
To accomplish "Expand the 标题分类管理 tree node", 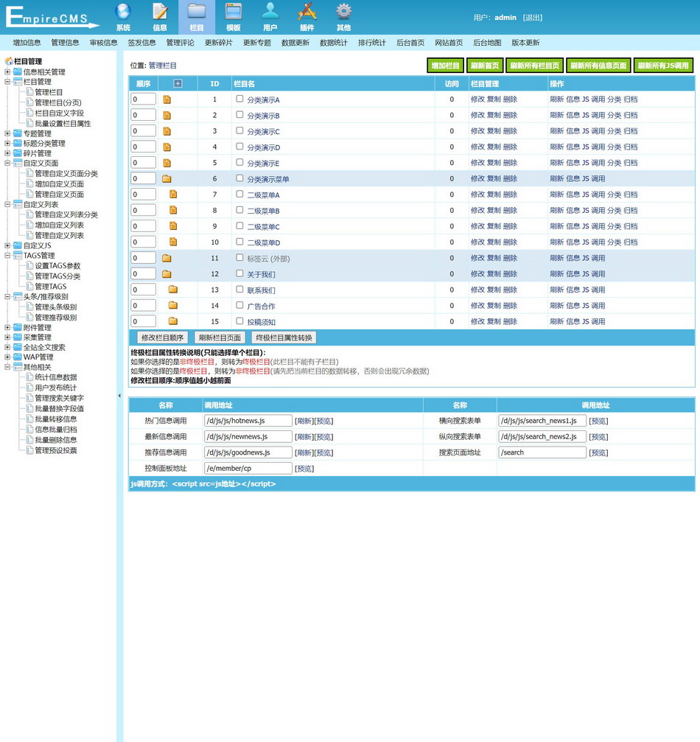I will point(7,144).
